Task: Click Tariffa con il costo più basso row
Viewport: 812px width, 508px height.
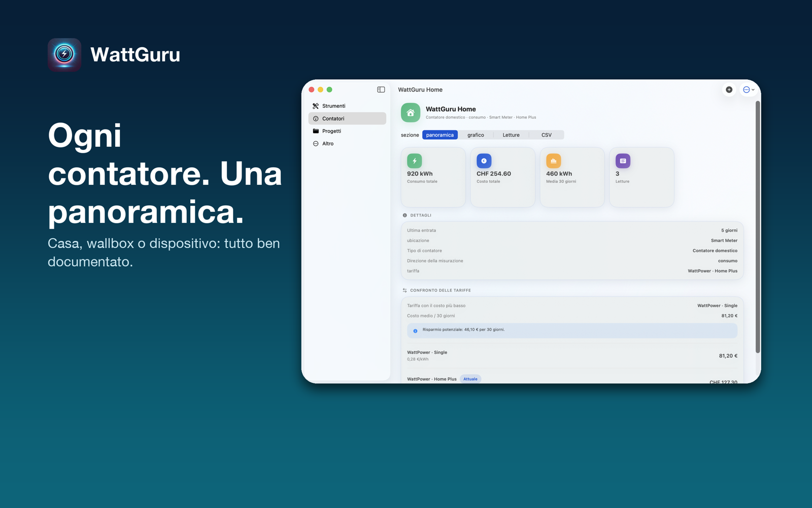Action: (572, 306)
